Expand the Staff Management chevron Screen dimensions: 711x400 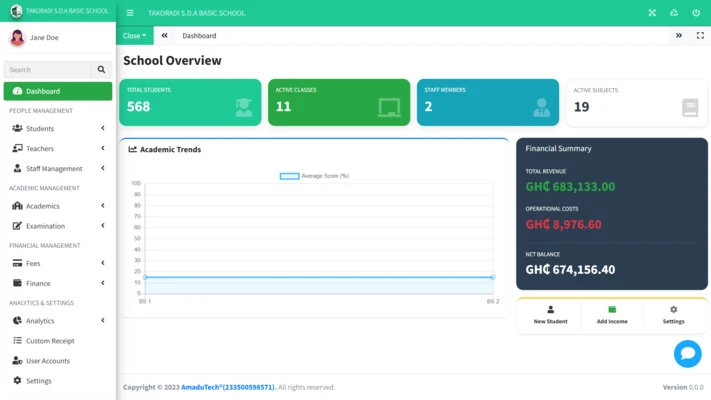click(x=103, y=168)
